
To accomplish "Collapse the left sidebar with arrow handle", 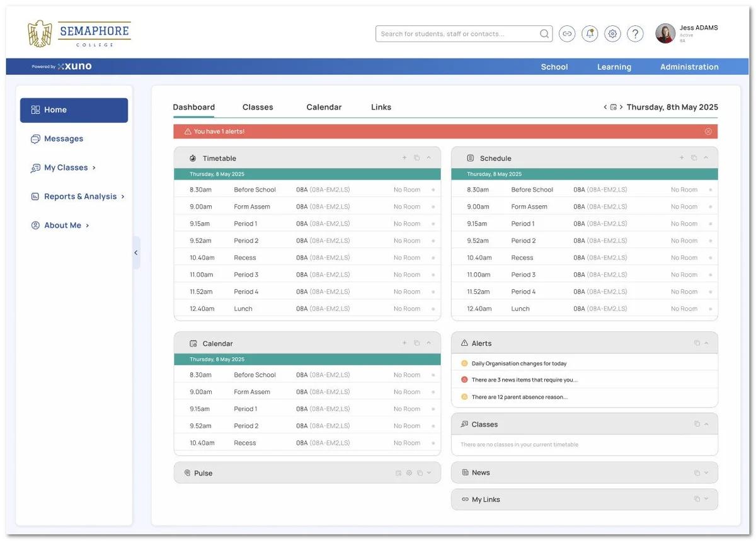I will pos(136,253).
